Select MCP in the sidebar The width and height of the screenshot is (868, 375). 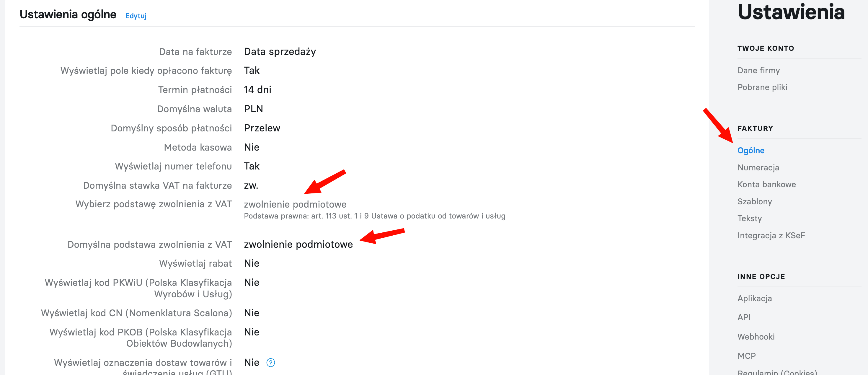click(x=746, y=356)
